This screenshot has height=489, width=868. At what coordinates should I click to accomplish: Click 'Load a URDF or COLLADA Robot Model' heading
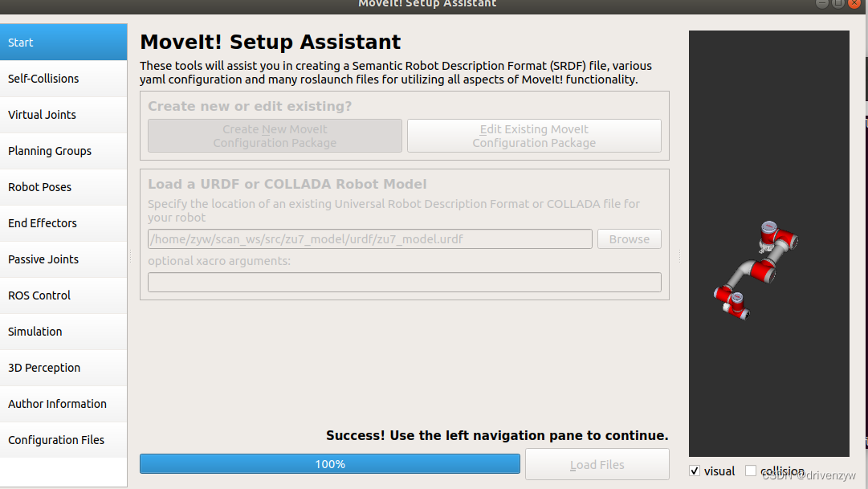[x=287, y=184]
